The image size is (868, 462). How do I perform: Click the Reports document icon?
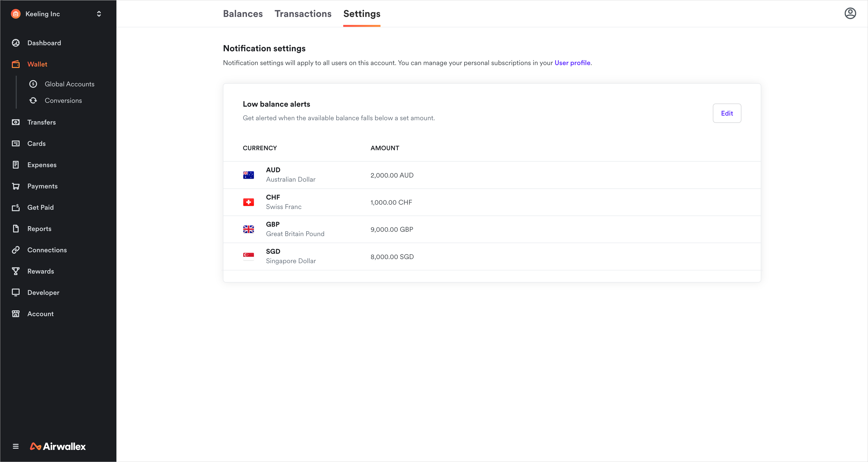pos(15,229)
